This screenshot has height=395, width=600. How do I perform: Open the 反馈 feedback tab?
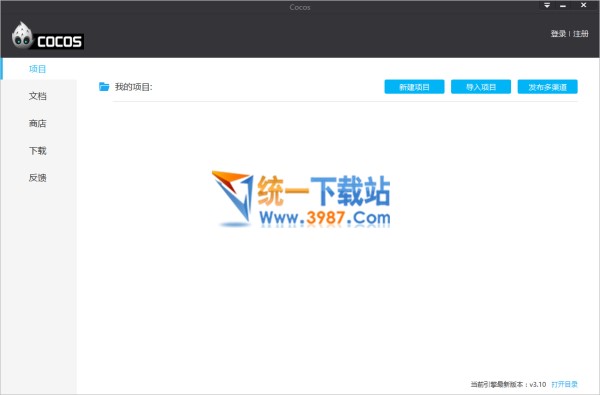coord(38,178)
